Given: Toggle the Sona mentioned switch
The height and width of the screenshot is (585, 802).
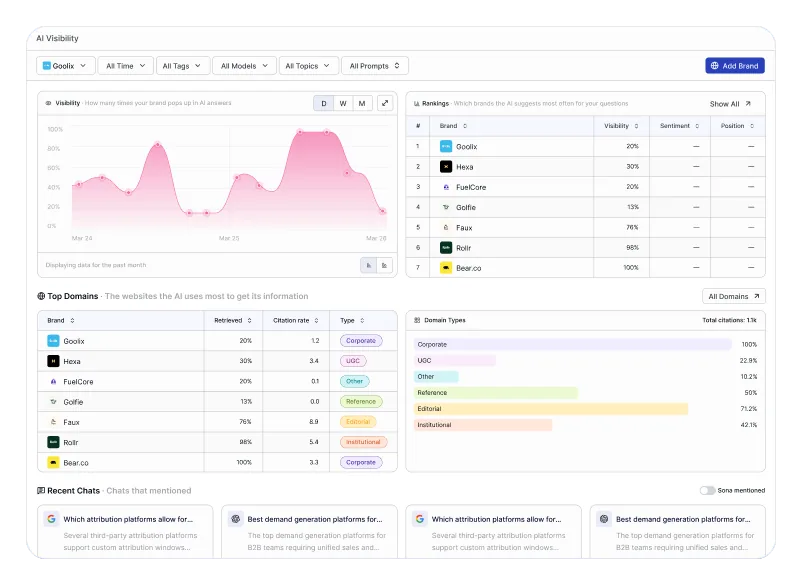Looking at the screenshot, I should tap(707, 490).
